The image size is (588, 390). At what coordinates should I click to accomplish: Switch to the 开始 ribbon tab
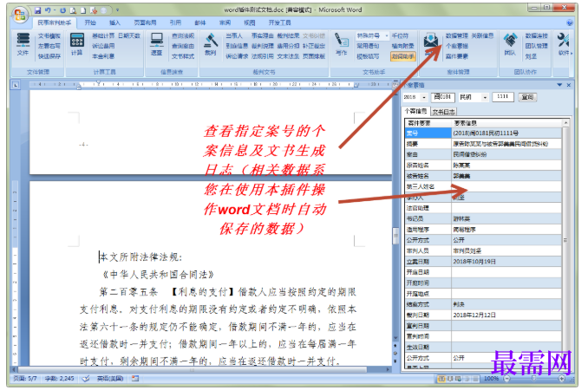click(x=90, y=23)
